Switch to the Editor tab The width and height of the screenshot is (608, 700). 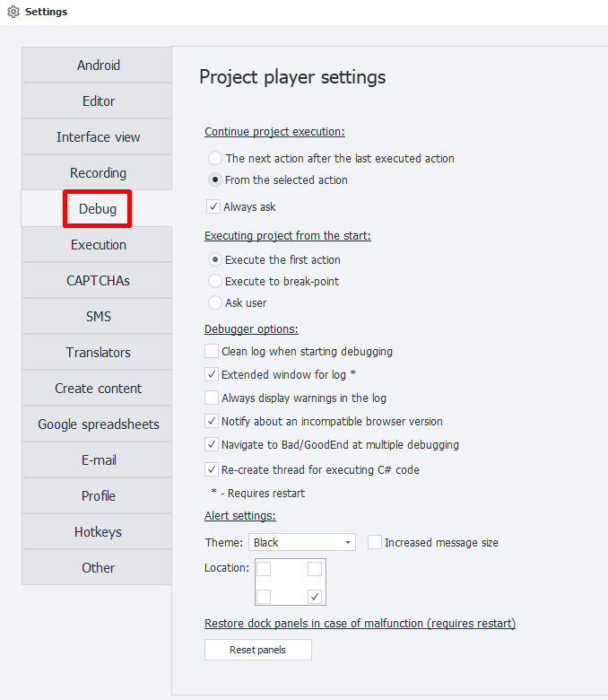tap(98, 101)
